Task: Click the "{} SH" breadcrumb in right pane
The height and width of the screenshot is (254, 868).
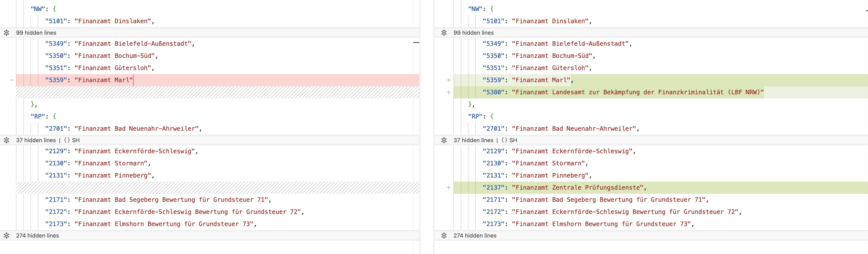Action: click(x=509, y=140)
